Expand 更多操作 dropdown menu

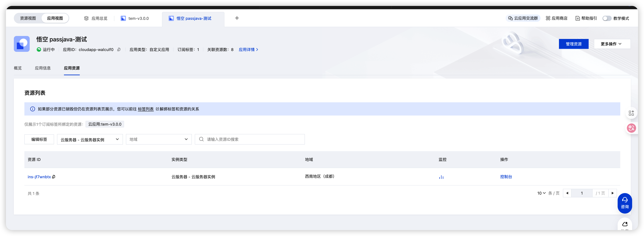click(612, 44)
